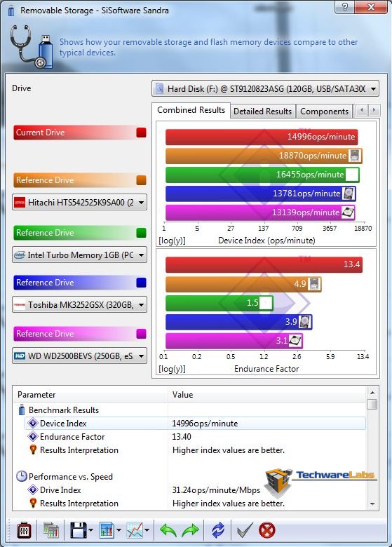The image size is (392, 547).
Task: Click the blue refresh arrows icon
Action: pyautogui.click(x=218, y=530)
